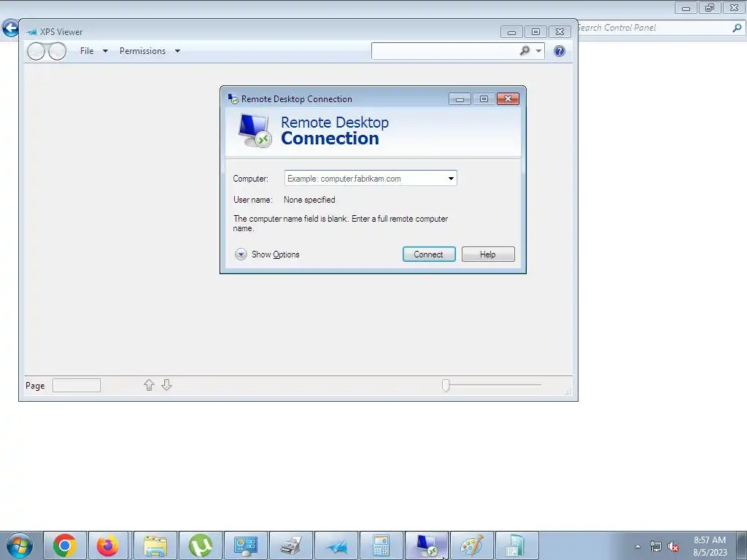747x560 pixels.
Task: Click the Page number field
Action: pos(76,385)
